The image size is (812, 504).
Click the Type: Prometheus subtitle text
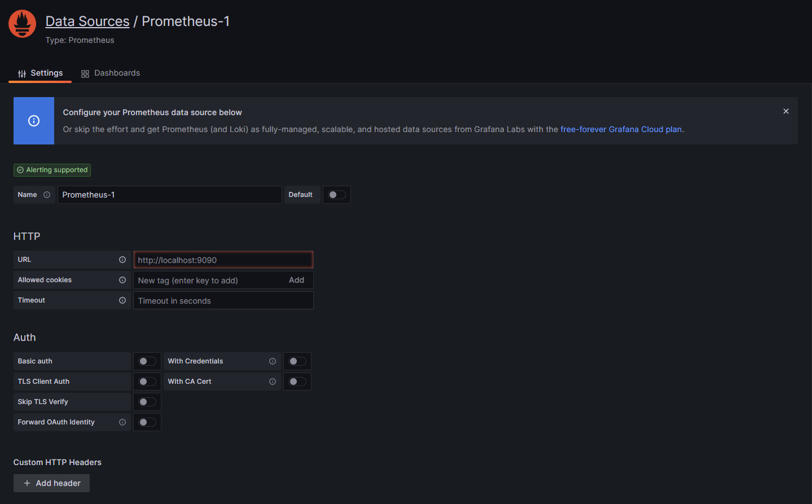coord(80,40)
